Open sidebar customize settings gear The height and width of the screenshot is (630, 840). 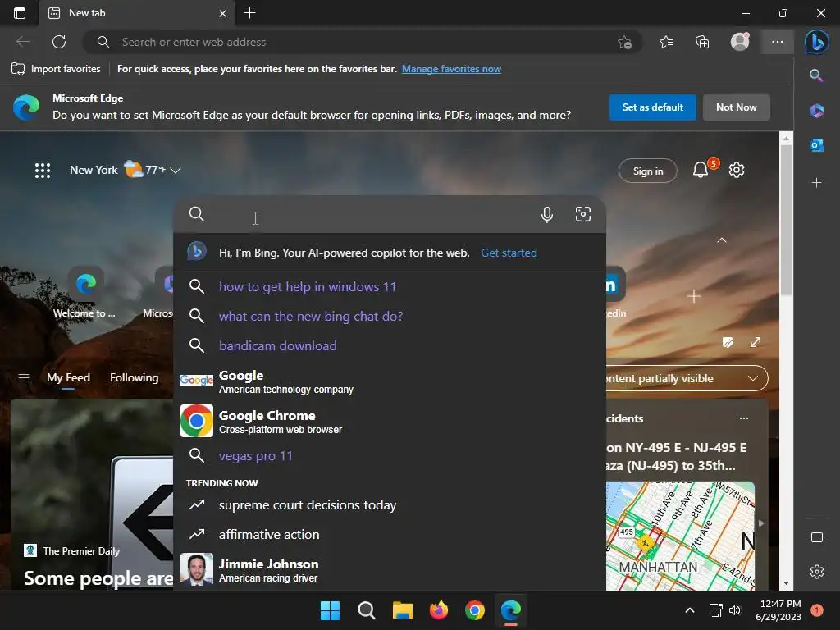coord(816,572)
